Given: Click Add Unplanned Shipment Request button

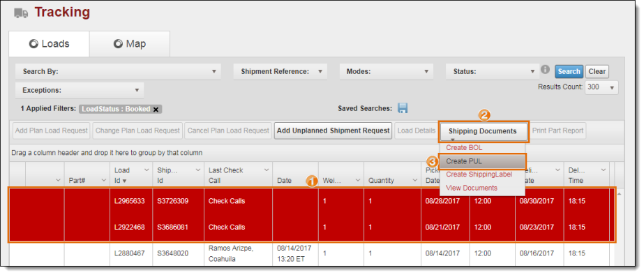Looking at the screenshot, I should [333, 131].
